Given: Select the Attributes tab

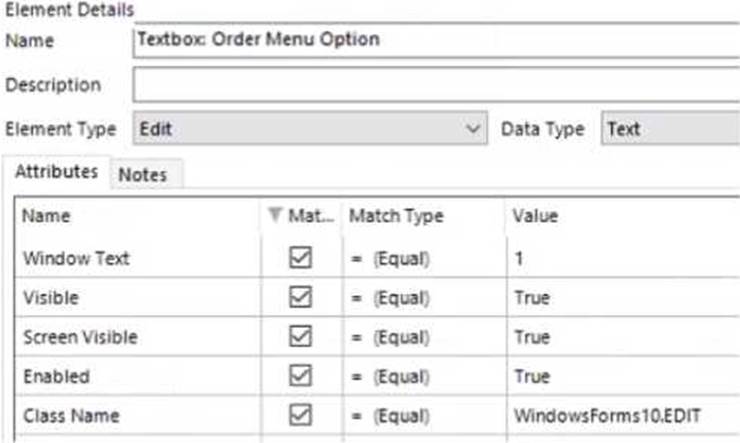Looking at the screenshot, I should coord(57,171).
